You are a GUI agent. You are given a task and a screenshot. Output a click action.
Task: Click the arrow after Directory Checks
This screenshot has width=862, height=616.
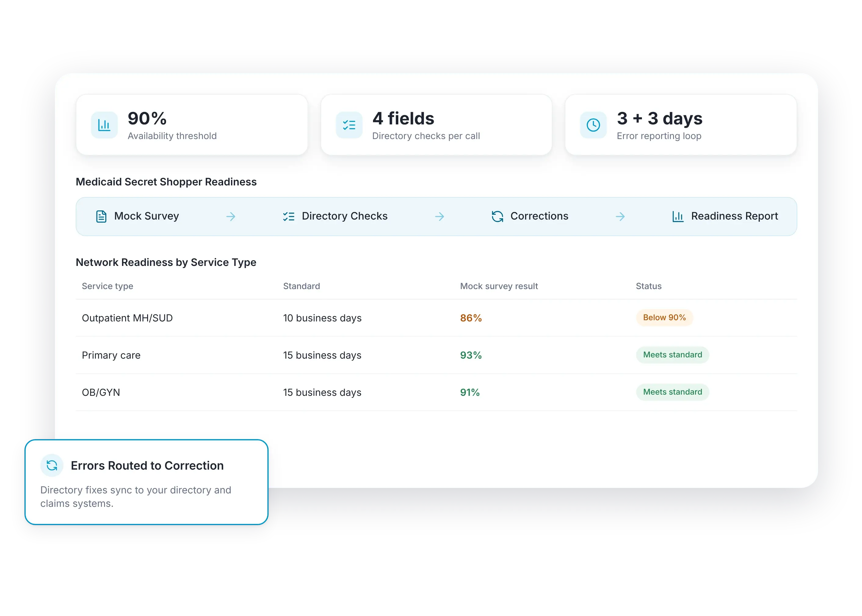439,216
